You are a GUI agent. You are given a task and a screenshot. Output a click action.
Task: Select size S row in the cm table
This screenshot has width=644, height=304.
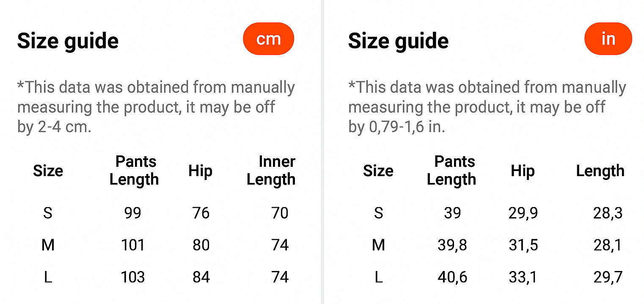(x=48, y=213)
